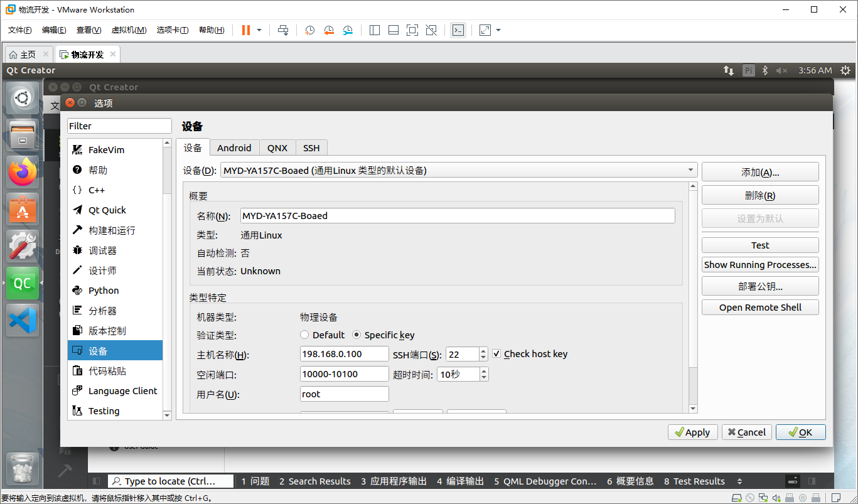Open Ubuntu Software from the dock
Viewport: 858px width, 504px height.
coord(23,208)
